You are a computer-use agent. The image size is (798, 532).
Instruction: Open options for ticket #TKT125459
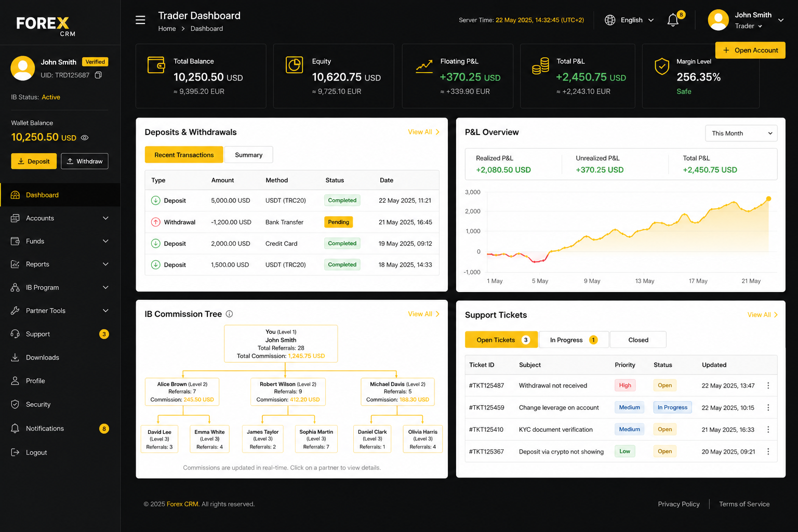pos(768,408)
